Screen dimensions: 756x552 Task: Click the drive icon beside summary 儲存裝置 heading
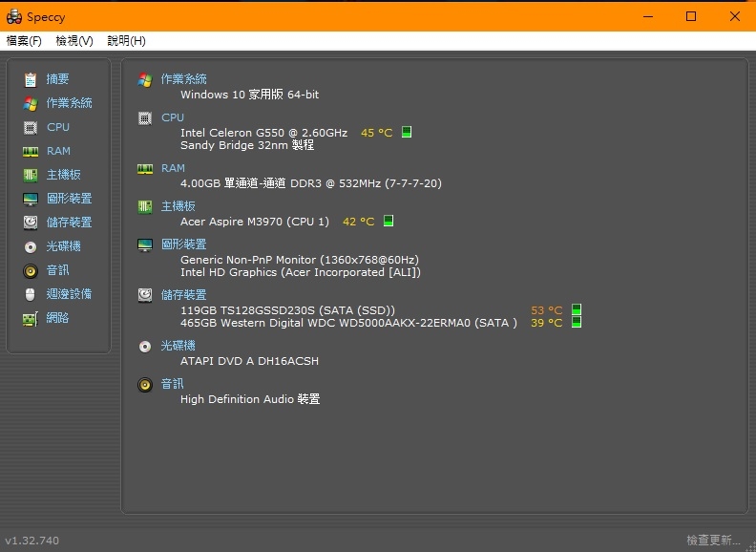pos(145,295)
